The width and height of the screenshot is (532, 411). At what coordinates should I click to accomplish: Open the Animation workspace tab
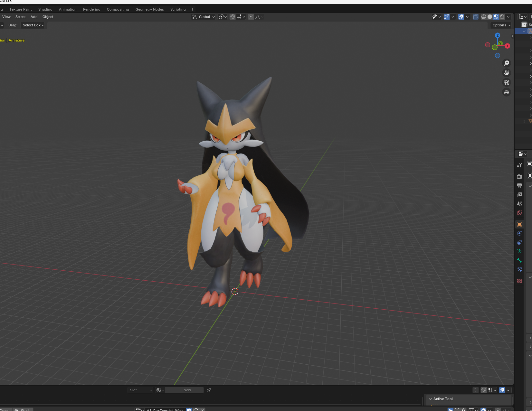pos(68,9)
